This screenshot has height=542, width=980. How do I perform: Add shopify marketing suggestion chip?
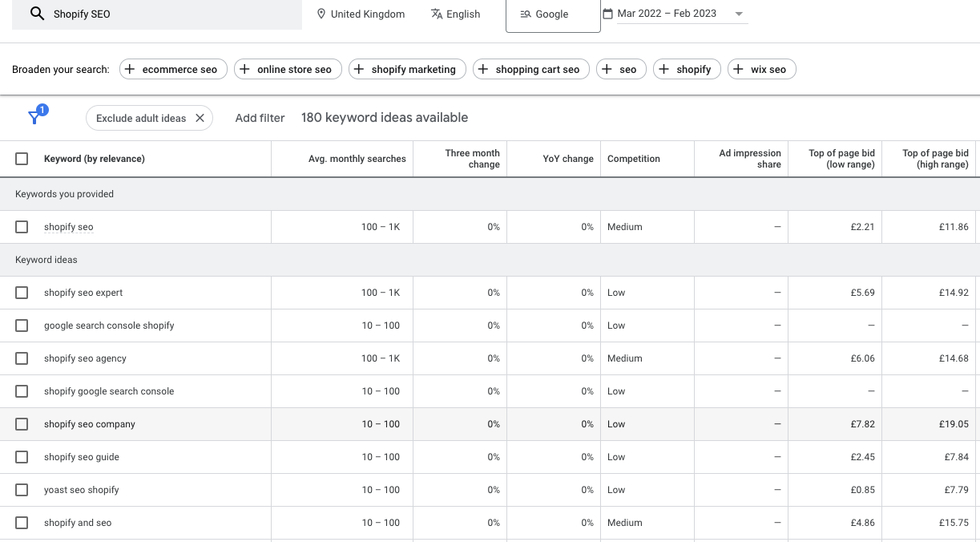[x=407, y=70]
